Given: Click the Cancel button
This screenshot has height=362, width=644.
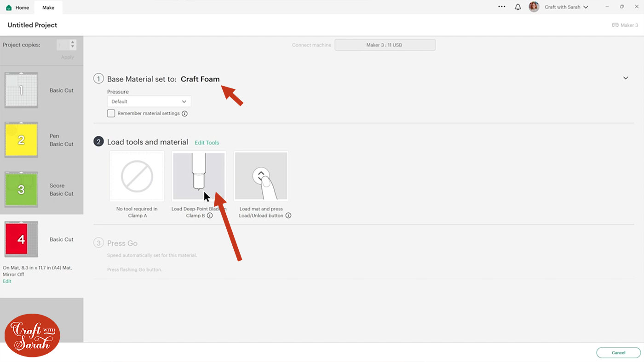Looking at the screenshot, I should (x=618, y=353).
